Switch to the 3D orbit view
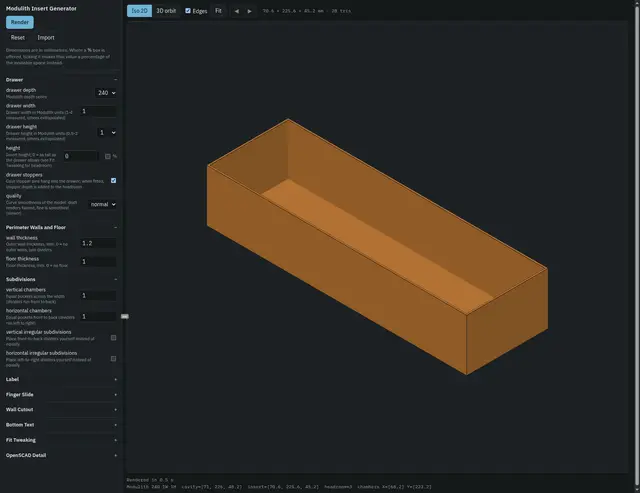The image size is (640, 493). point(166,11)
